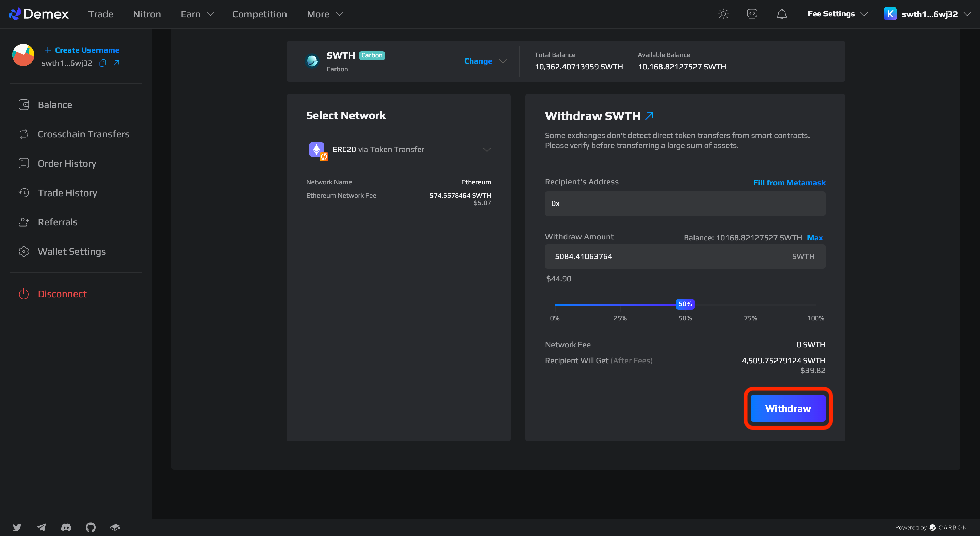Expand the Change token selector
The image size is (980, 536).
(x=485, y=61)
